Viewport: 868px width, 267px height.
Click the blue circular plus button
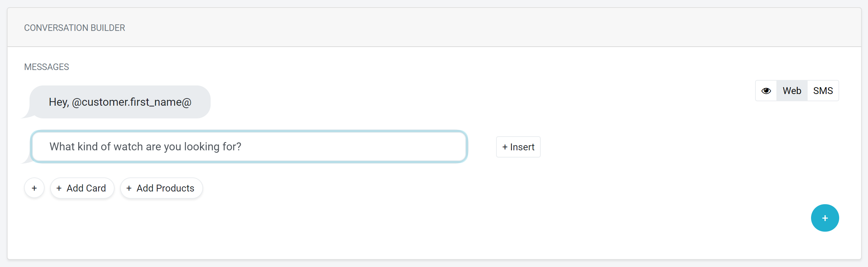825,218
